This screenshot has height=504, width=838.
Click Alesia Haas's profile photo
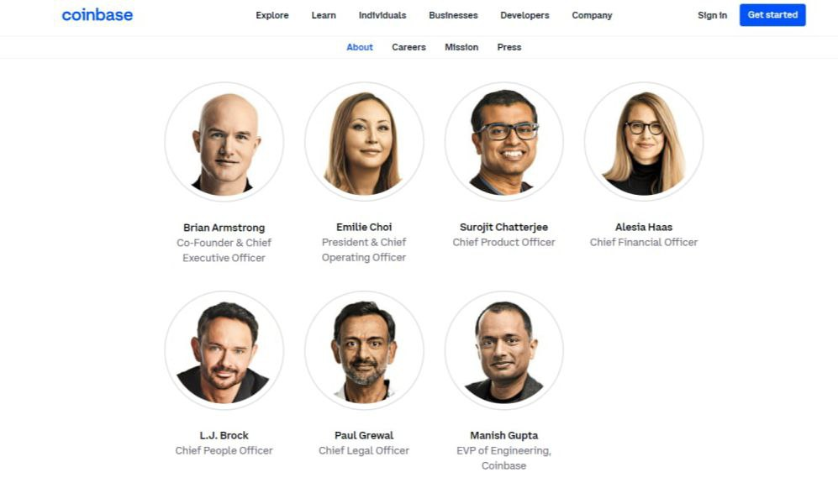point(644,141)
